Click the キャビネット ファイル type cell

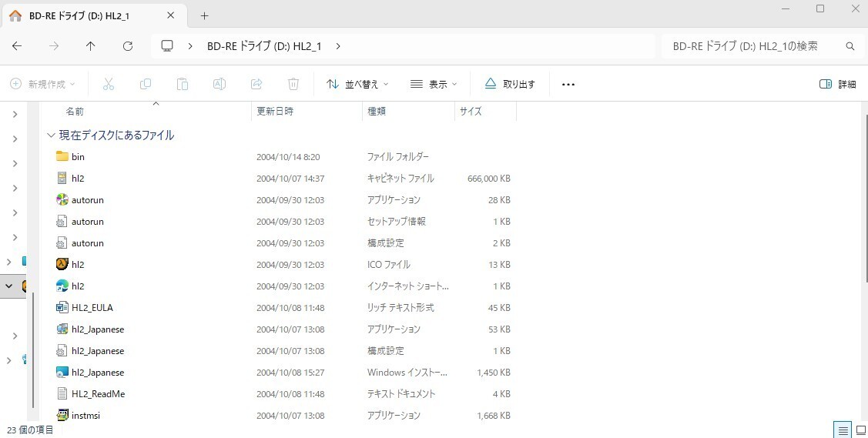(x=400, y=178)
